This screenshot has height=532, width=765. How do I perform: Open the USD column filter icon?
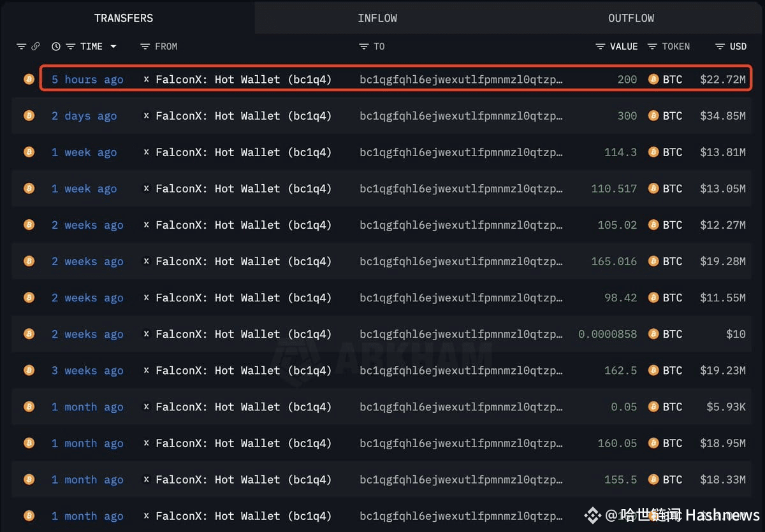pyautogui.click(x=720, y=47)
